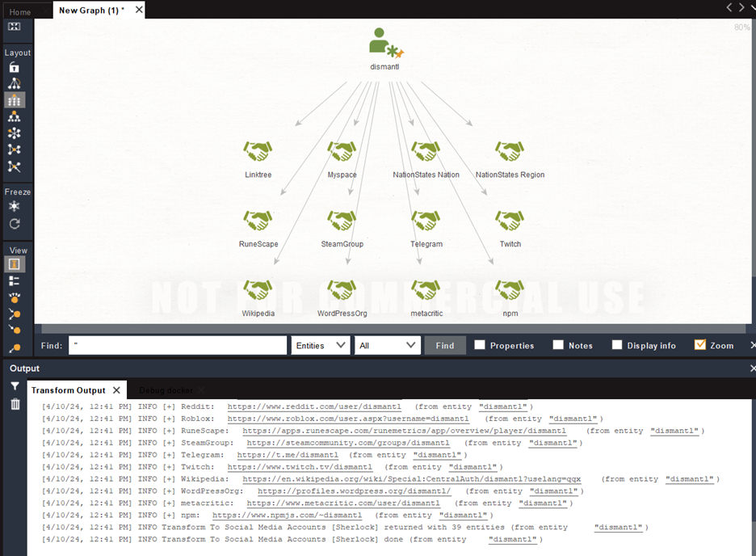This screenshot has height=556, width=756.
Task: Enable the Properties checkbox
Action: tap(480, 345)
